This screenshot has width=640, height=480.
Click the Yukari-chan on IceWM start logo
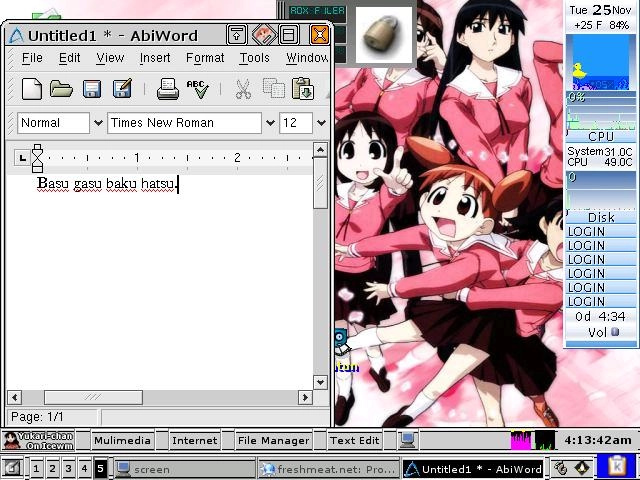coord(38,440)
